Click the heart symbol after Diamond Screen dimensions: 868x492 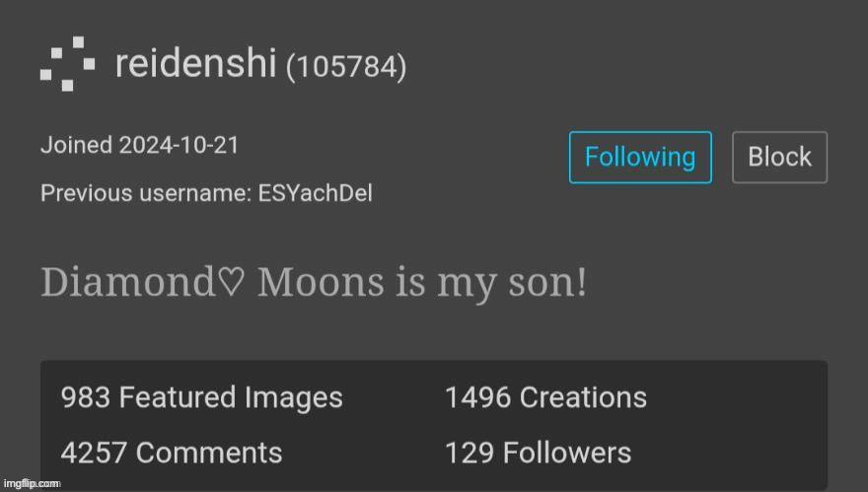point(231,281)
